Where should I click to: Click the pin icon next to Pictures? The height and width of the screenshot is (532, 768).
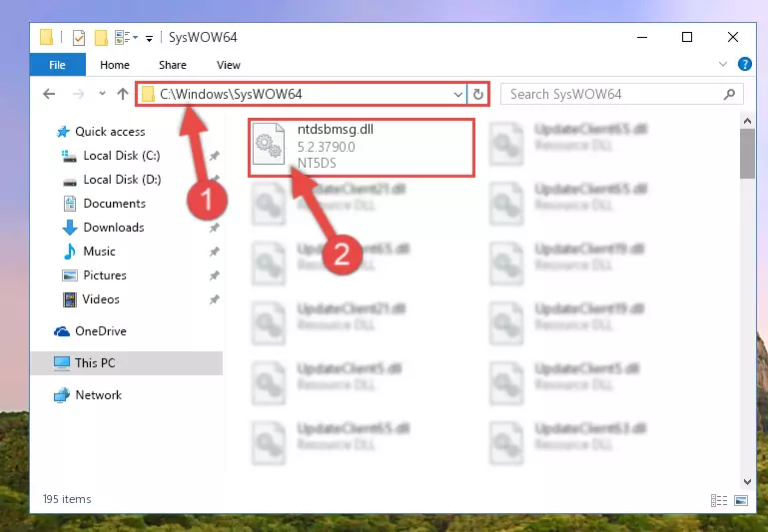pos(214,275)
